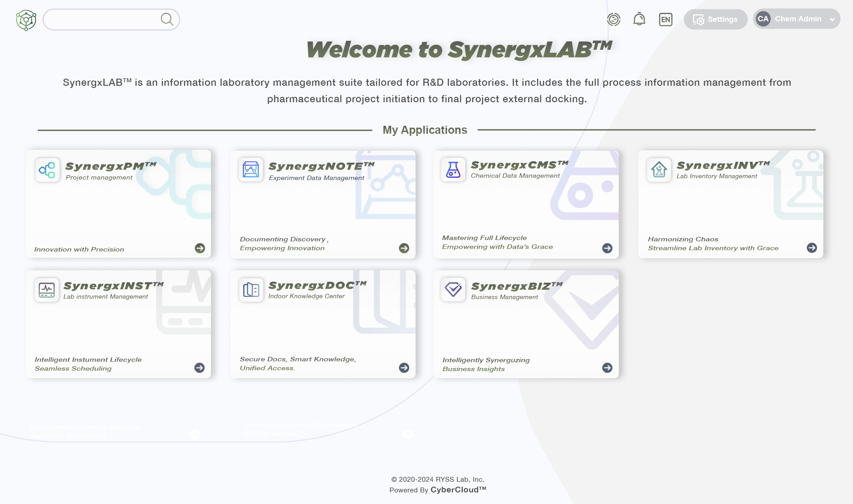Click the SynergxPM project management icon
Viewport: 853px width, 504px height.
pos(47,170)
